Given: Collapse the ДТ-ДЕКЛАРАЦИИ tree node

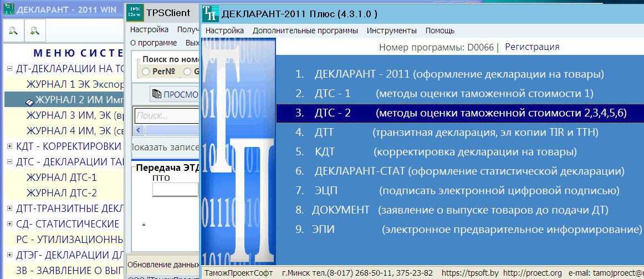Looking at the screenshot, I should point(9,69).
